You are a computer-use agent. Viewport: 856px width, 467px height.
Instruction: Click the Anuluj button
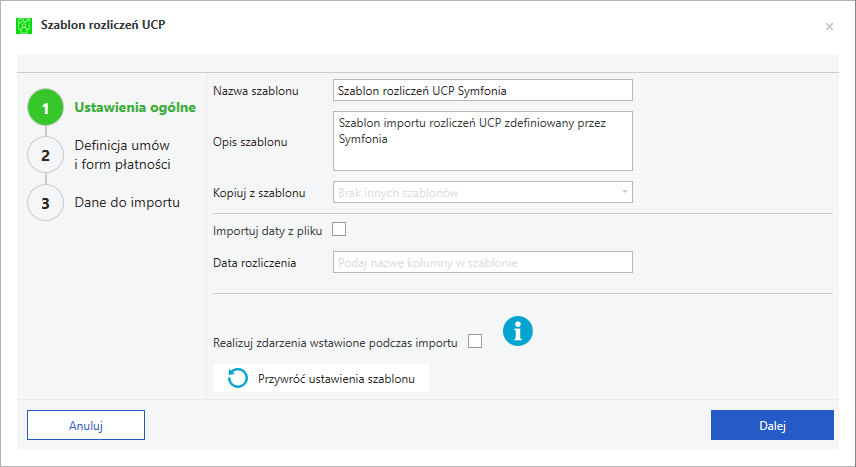click(86, 425)
